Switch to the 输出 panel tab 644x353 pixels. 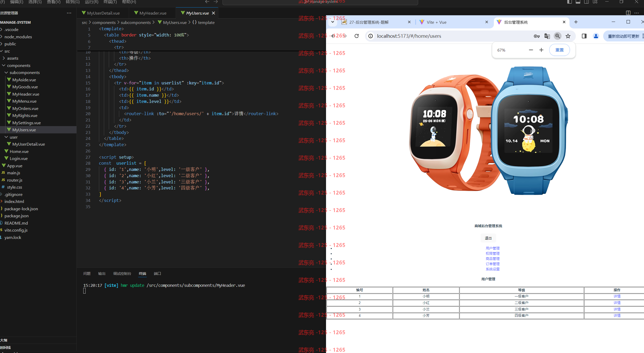point(102,274)
